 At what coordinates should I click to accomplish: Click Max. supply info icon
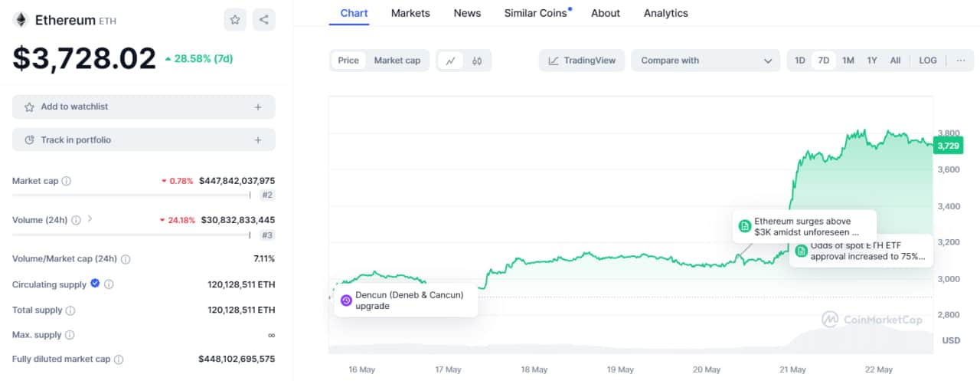pos(70,335)
